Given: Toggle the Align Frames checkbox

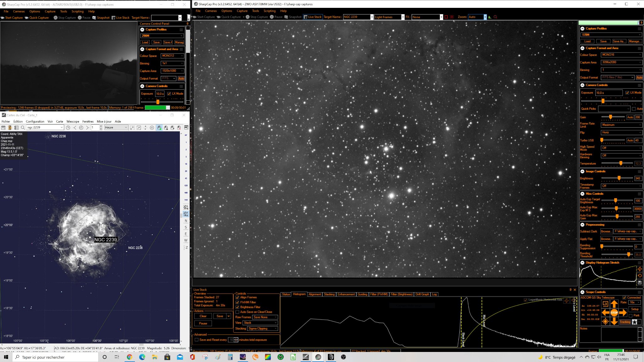Looking at the screenshot, I should pyautogui.click(x=237, y=297).
